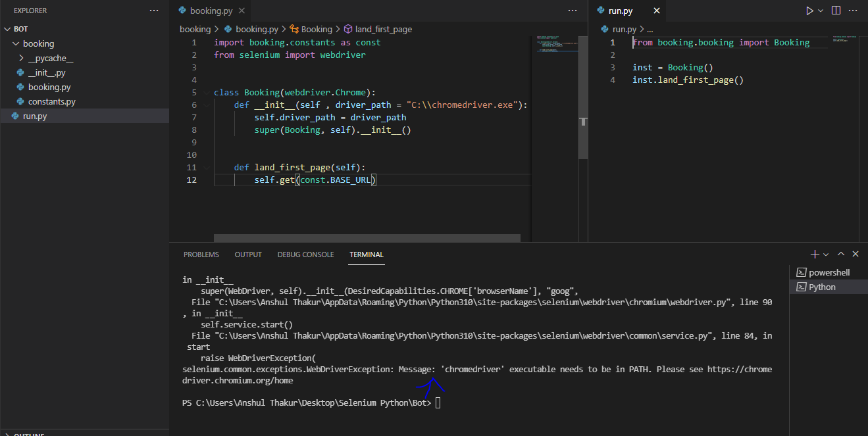This screenshot has width=868, height=436.
Task: Click booking.py horizontal scrollbar
Action: (x=367, y=238)
